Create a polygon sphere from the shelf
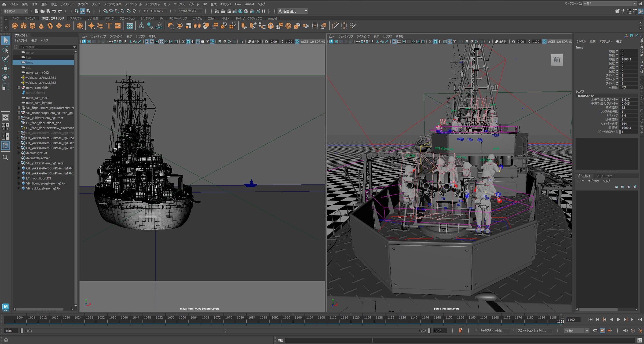 [x=15, y=26]
